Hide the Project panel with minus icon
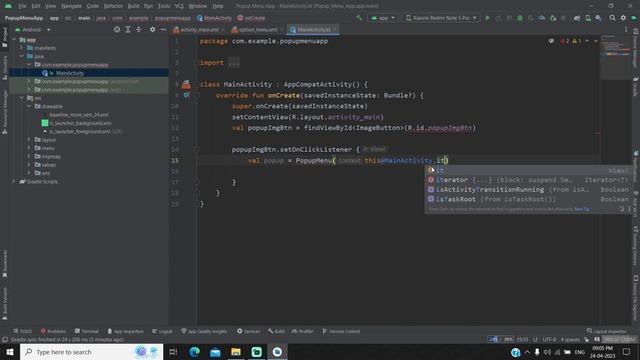The image size is (640, 360). (x=163, y=29)
